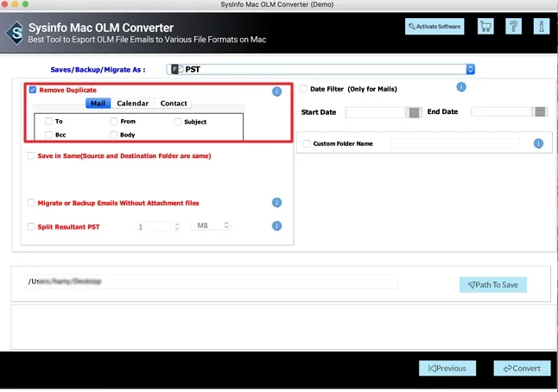
Task: Focus the End Date input field
Action: click(501, 111)
